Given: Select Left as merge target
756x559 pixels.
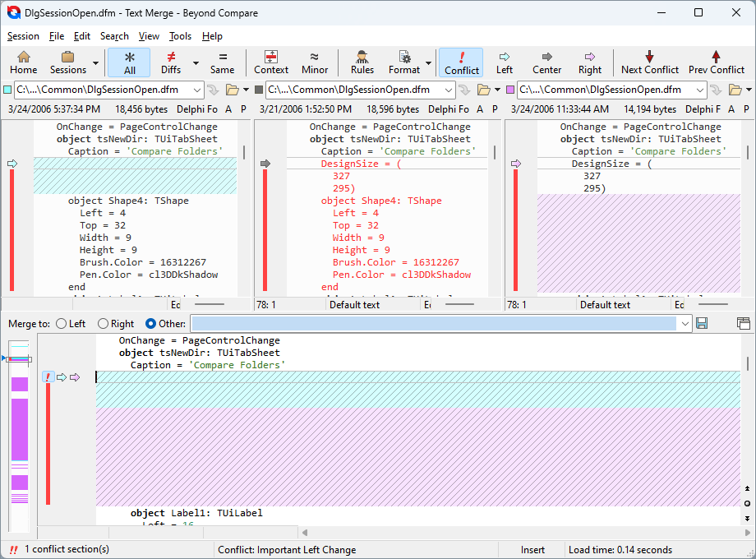Looking at the screenshot, I should (62, 324).
